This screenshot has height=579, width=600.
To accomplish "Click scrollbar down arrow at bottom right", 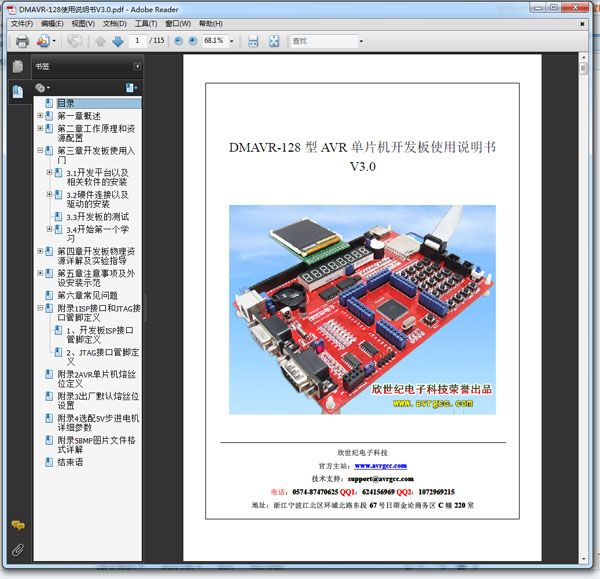I will 583,559.
